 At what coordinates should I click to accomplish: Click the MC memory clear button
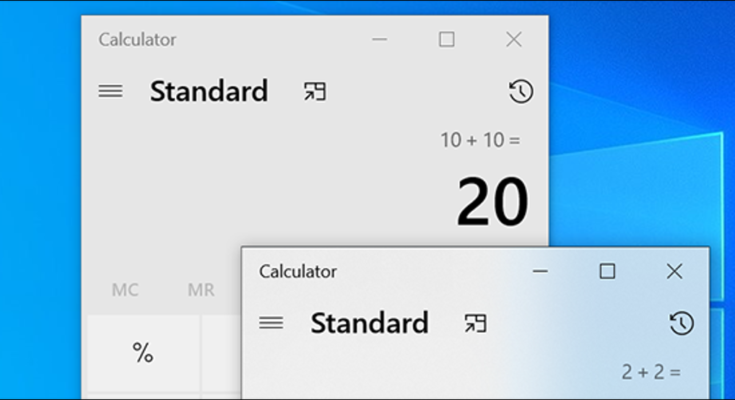125,290
